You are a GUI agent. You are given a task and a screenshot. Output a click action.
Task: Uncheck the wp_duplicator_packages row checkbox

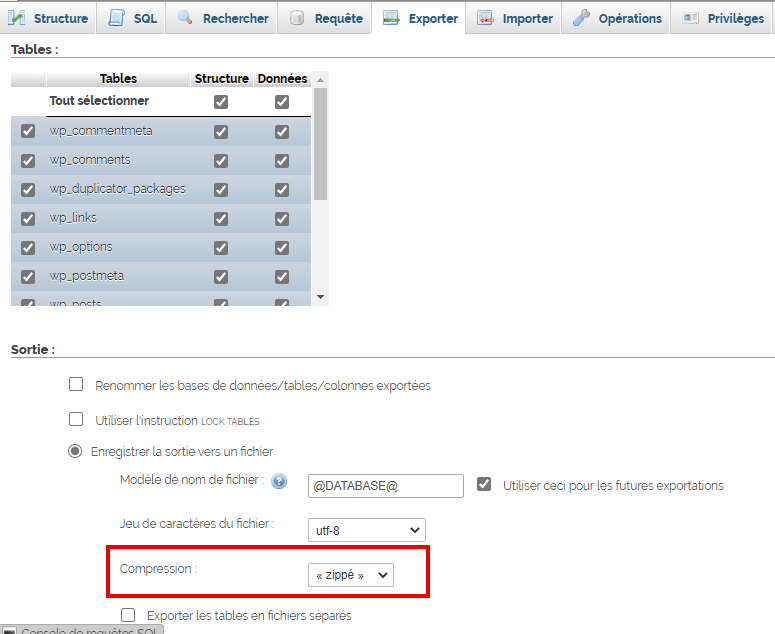[x=28, y=190]
